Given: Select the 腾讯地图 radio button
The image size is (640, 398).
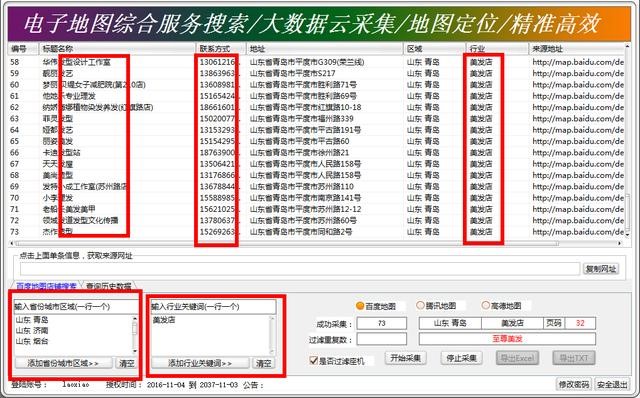Looking at the screenshot, I should [420, 305].
